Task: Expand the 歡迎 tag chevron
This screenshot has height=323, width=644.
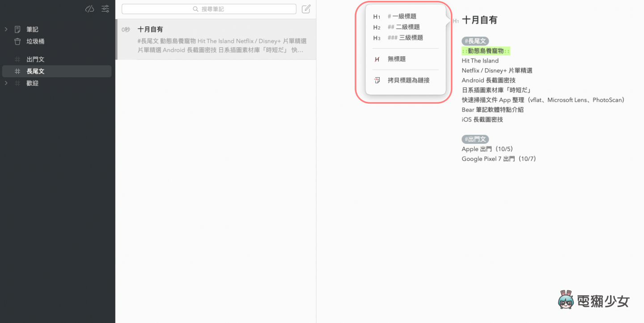Action: (x=6, y=83)
